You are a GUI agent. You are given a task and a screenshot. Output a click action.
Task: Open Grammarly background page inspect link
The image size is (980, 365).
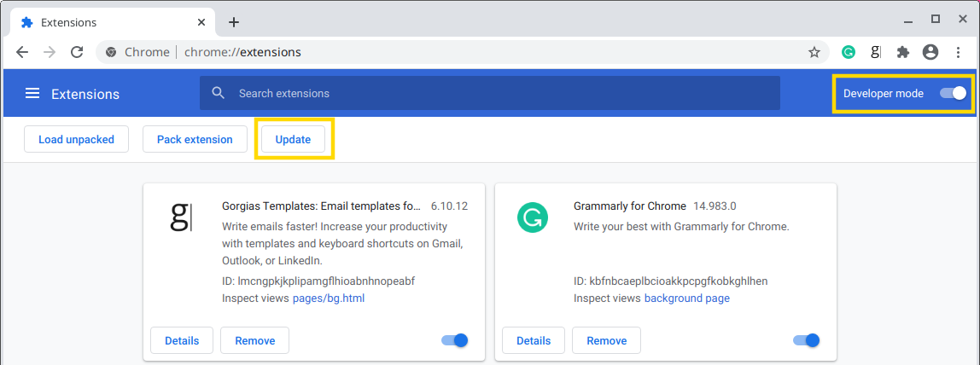687,298
